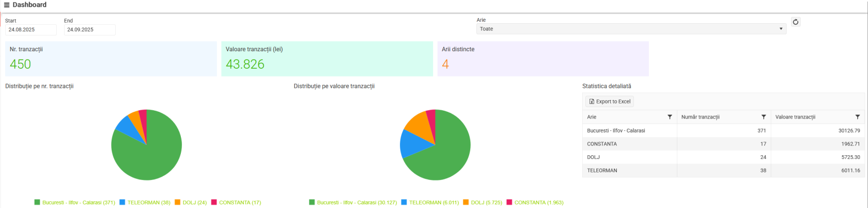This screenshot has width=868, height=208.
Task: Expand the Arie dropdown showing Toate
Action: pos(631,29)
